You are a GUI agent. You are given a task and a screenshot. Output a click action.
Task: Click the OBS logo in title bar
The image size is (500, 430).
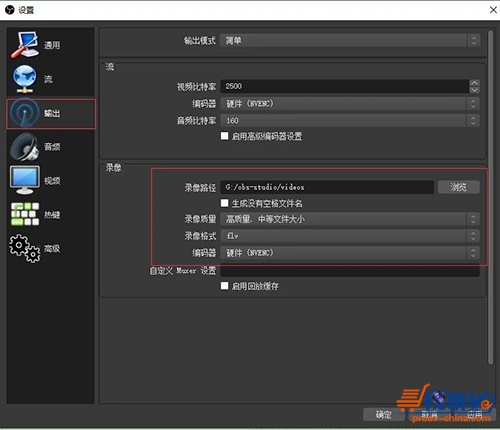pyautogui.click(x=10, y=10)
